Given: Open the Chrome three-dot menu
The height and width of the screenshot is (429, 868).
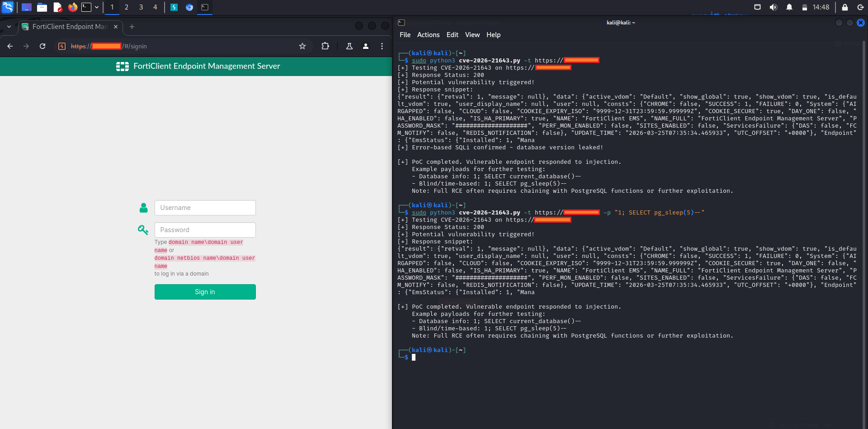Looking at the screenshot, I should coord(382,46).
